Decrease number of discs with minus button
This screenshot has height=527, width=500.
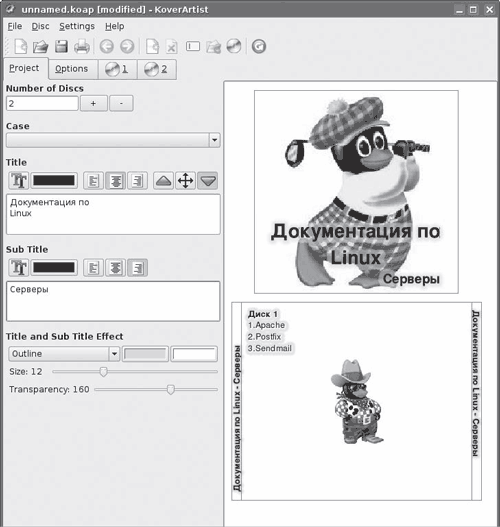click(121, 104)
